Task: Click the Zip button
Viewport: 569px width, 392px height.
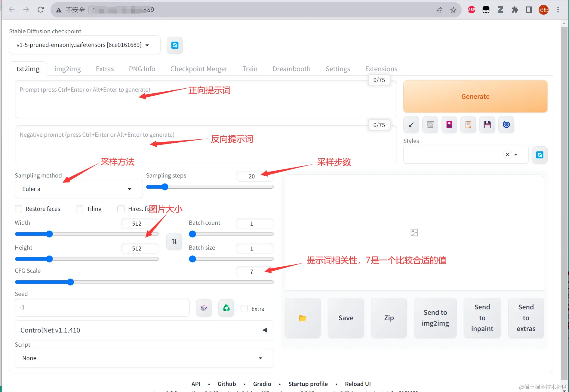Action: tap(389, 318)
